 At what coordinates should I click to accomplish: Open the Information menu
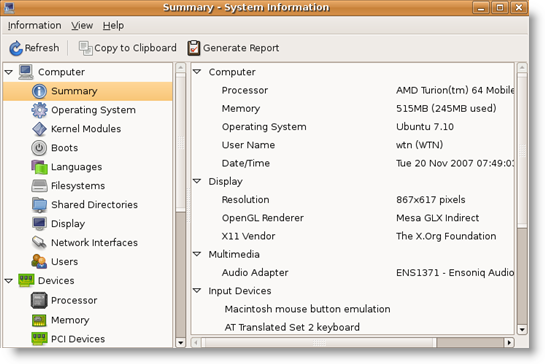[x=34, y=25]
